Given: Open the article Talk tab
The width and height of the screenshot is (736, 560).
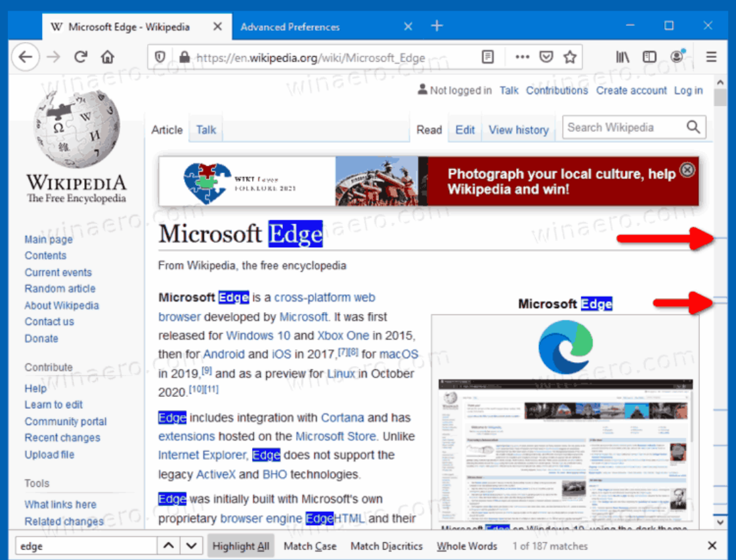Looking at the screenshot, I should pos(206,130).
